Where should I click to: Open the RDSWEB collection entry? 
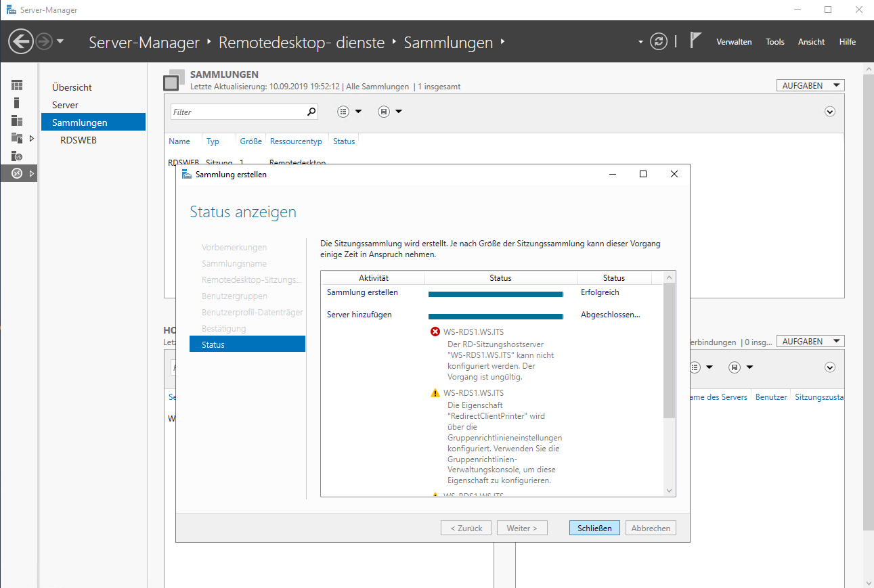tap(79, 140)
